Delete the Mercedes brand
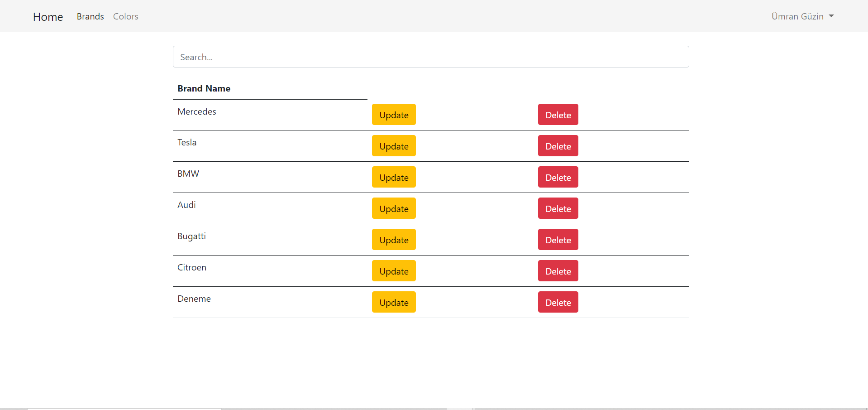 coord(558,115)
